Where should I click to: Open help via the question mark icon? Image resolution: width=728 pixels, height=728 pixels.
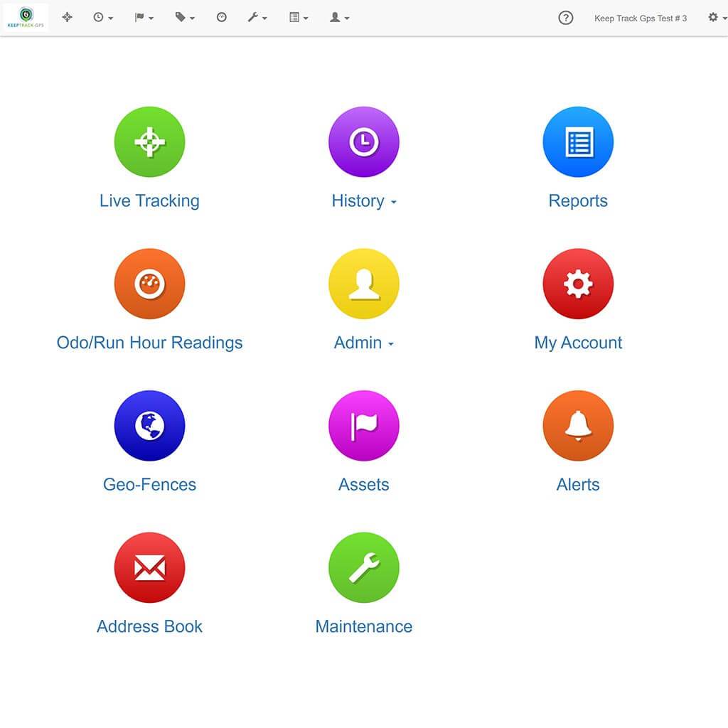[x=565, y=18]
